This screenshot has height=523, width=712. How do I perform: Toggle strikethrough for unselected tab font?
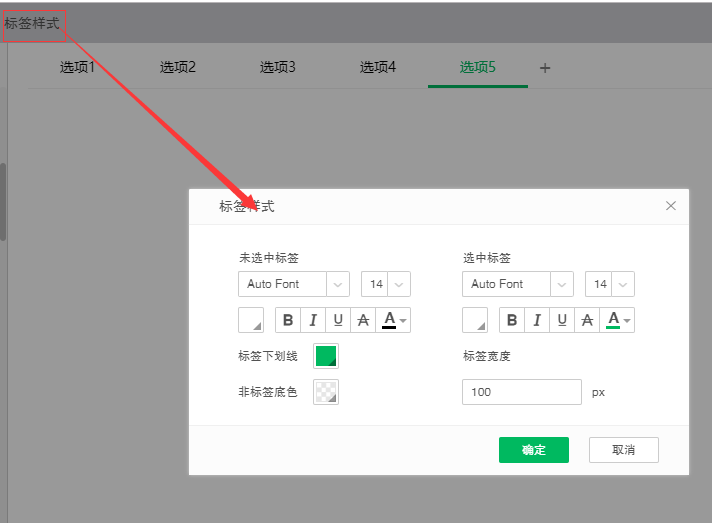[363, 320]
